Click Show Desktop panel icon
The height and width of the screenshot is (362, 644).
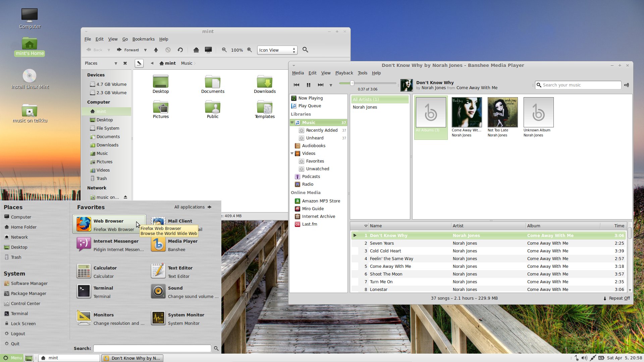(x=29, y=358)
